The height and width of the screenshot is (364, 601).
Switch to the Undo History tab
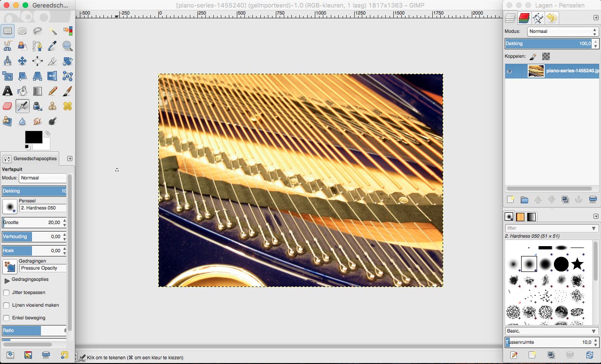tap(552, 18)
